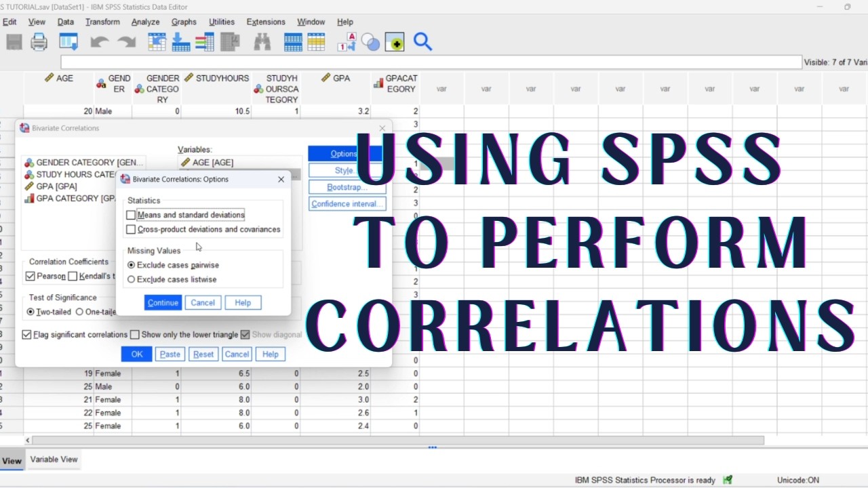Open the Help menu
The width and height of the screenshot is (868, 488).
pyautogui.click(x=345, y=22)
